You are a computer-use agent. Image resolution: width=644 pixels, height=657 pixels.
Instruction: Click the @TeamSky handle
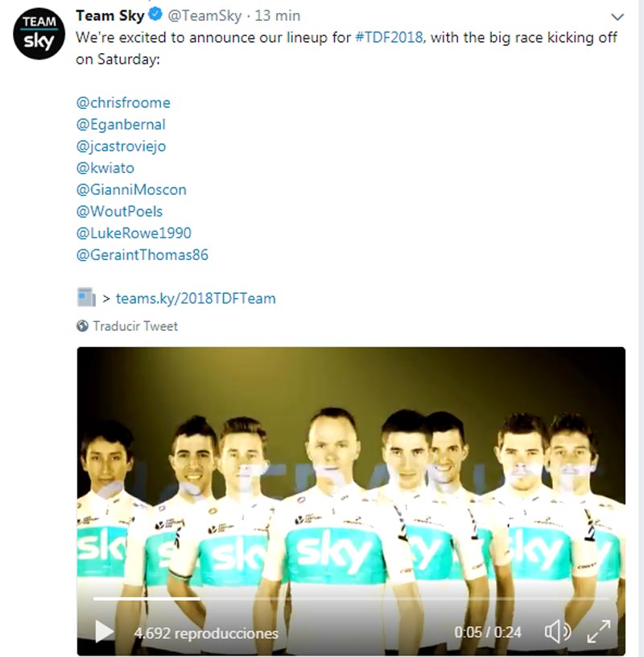pos(204,15)
